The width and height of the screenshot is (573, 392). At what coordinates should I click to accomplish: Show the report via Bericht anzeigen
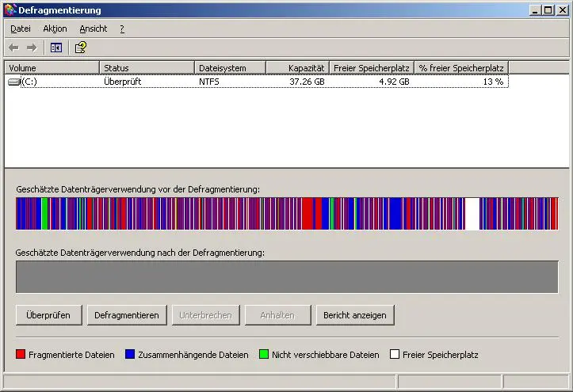pos(354,315)
